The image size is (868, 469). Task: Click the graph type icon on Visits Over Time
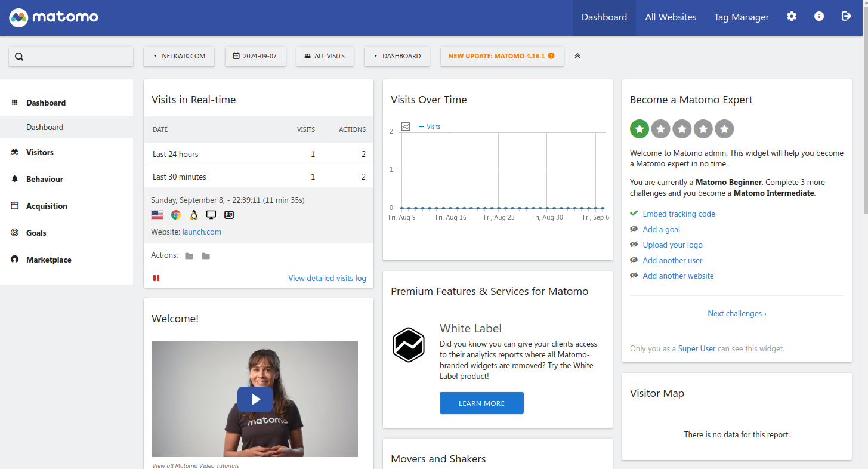(x=406, y=126)
